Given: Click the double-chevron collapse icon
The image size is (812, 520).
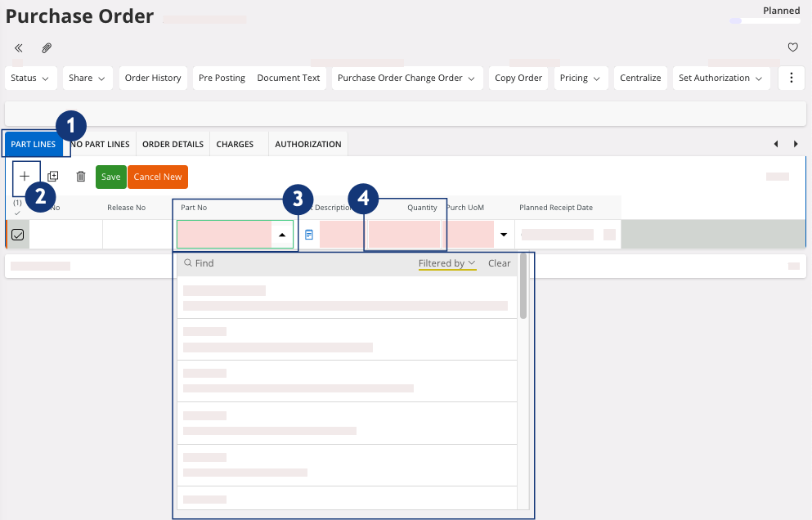Looking at the screenshot, I should [x=18, y=48].
